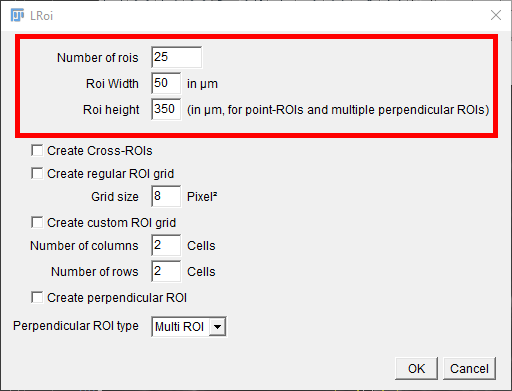Select the Roi height input box
This screenshot has width=512, height=391.
[x=166, y=109]
